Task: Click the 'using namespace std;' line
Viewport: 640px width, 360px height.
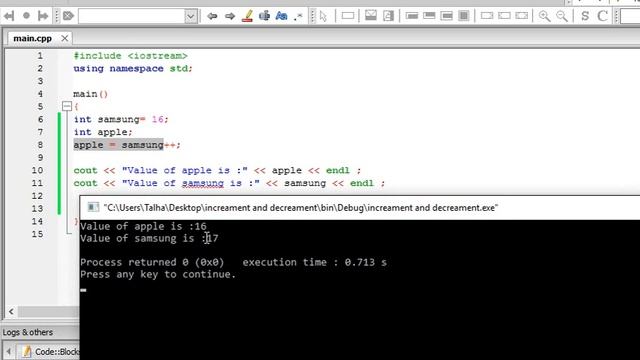Action: [133, 69]
